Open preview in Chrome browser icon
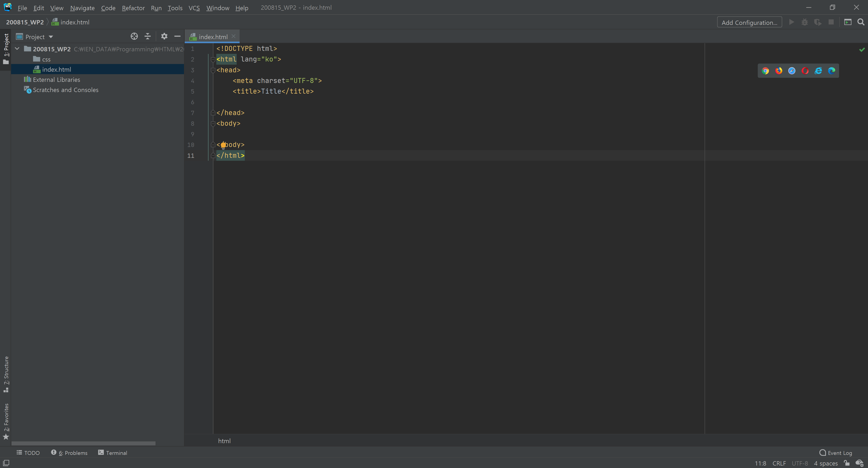Viewport: 868px width, 468px height. pyautogui.click(x=765, y=71)
